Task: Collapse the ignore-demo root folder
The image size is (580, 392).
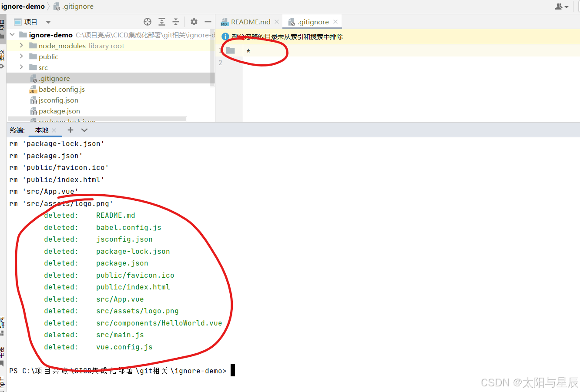Action: (12, 35)
